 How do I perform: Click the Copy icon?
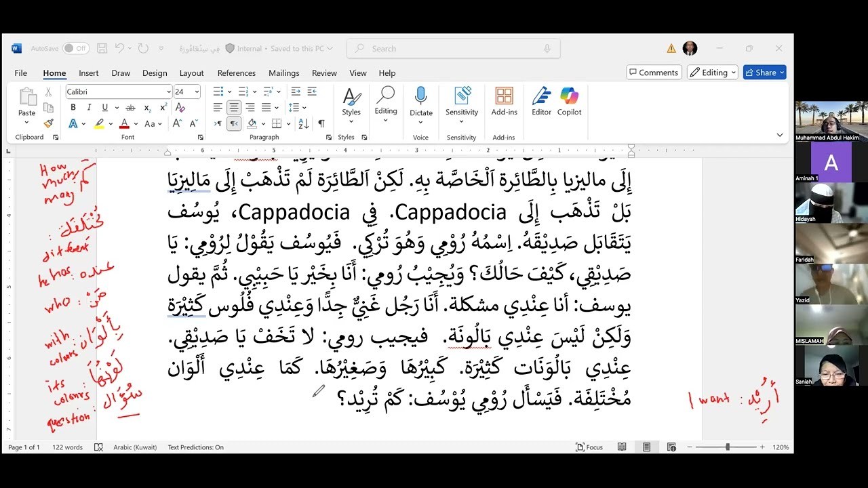click(x=48, y=107)
